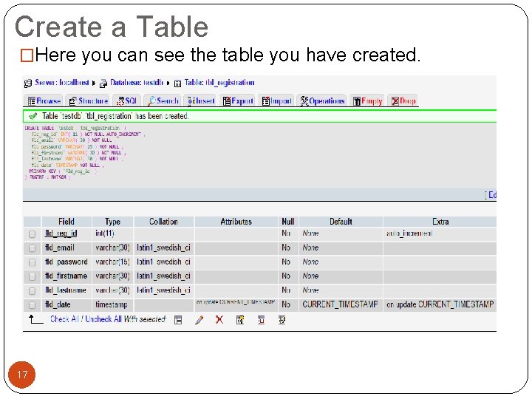The height and width of the screenshot is (399, 532).
Task: Click the fld_lastname field name
Action: pos(66,290)
